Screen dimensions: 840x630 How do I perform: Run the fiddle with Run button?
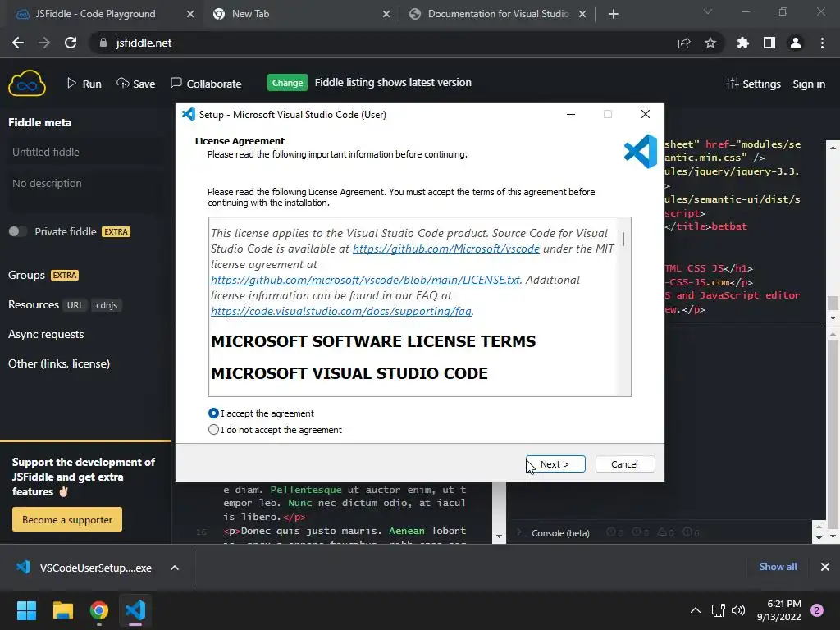tap(84, 84)
